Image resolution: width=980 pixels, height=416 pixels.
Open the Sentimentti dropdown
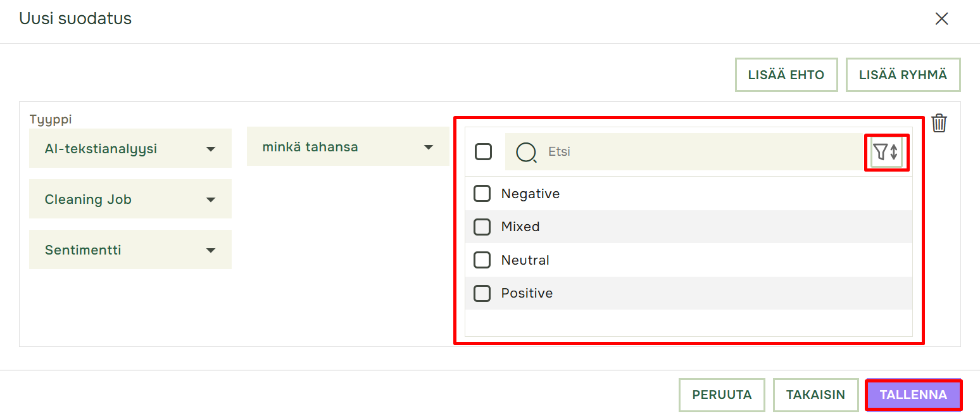(x=130, y=250)
